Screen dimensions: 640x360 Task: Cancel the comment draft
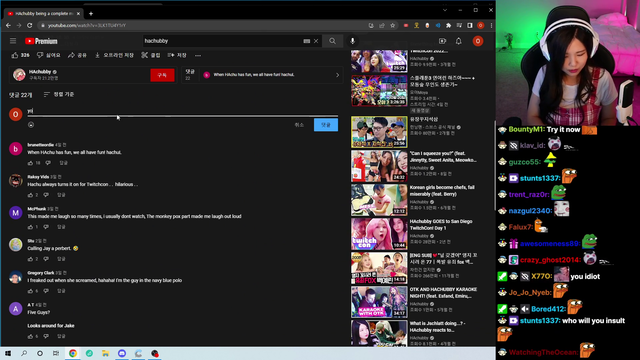click(x=299, y=125)
